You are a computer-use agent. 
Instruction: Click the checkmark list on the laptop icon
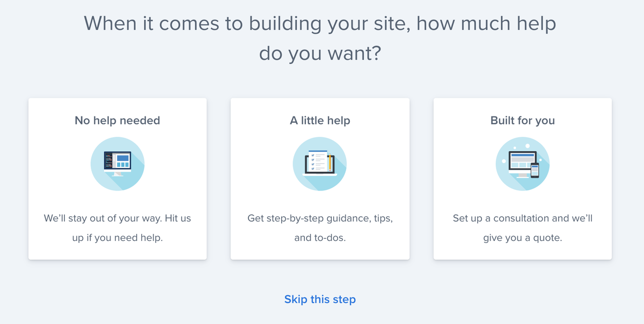point(317,161)
